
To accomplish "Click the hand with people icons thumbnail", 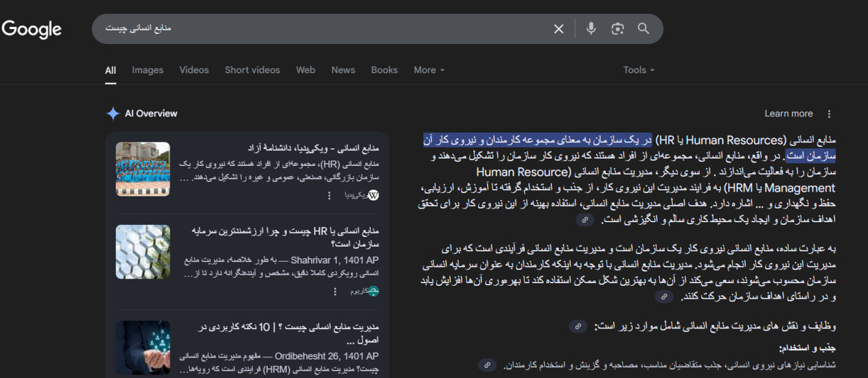I will point(142,348).
